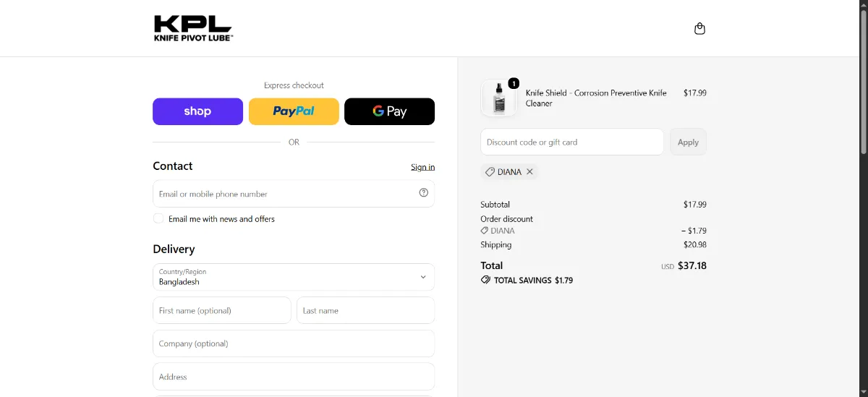The image size is (868, 397).
Task: Click the Delivery section heading
Action: click(174, 249)
